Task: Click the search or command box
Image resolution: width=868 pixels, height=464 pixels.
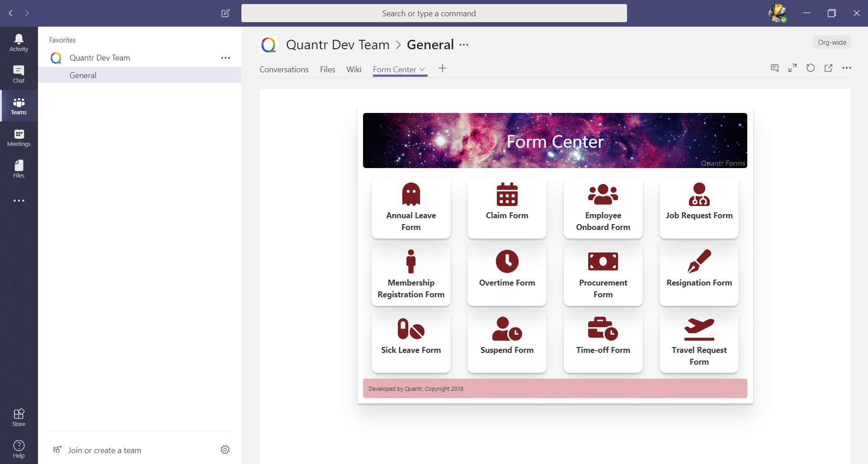Action: (x=434, y=13)
